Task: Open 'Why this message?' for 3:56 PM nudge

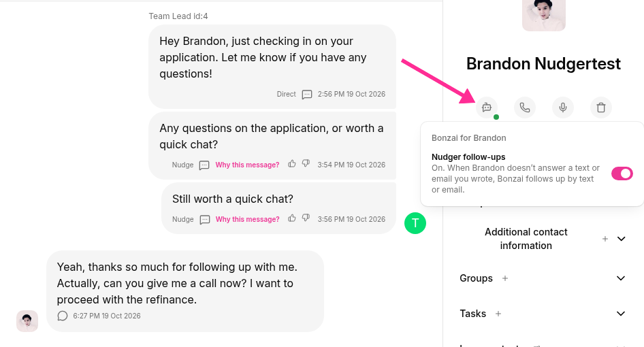Action: pyautogui.click(x=247, y=219)
